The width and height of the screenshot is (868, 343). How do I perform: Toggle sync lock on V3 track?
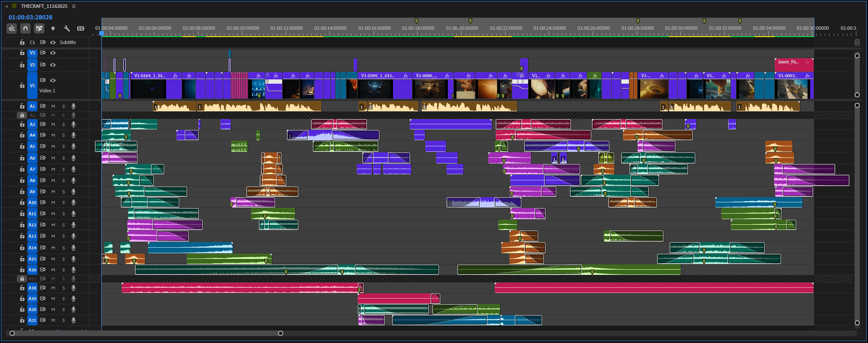pyautogui.click(x=43, y=53)
